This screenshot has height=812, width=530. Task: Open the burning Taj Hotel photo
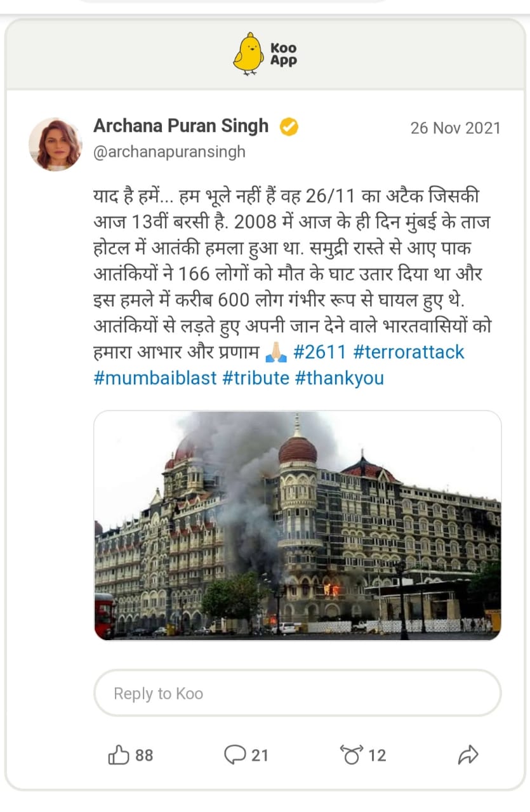pyautogui.click(x=298, y=525)
